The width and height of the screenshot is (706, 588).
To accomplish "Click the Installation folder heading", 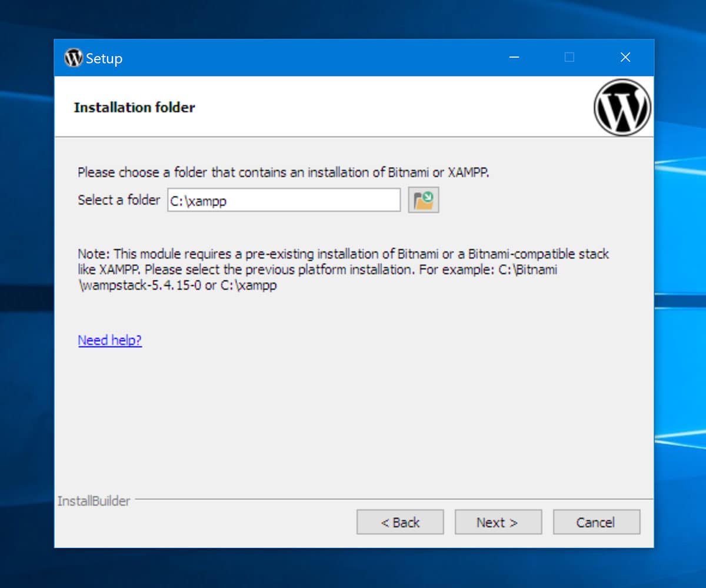I will click(x=134, y=107).
